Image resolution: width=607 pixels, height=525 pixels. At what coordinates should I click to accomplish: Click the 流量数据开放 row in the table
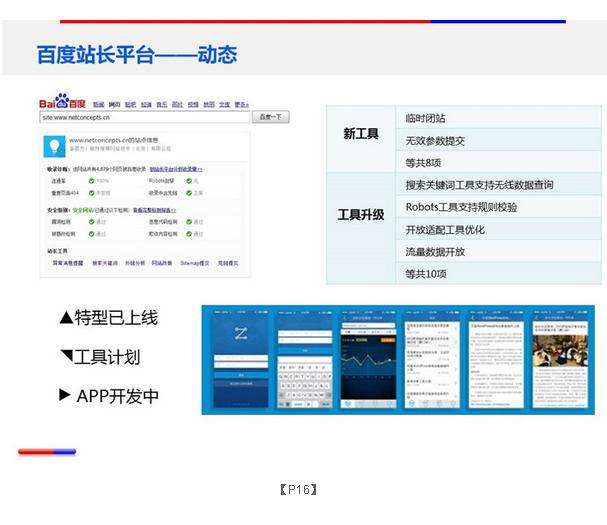pos(435,251)
